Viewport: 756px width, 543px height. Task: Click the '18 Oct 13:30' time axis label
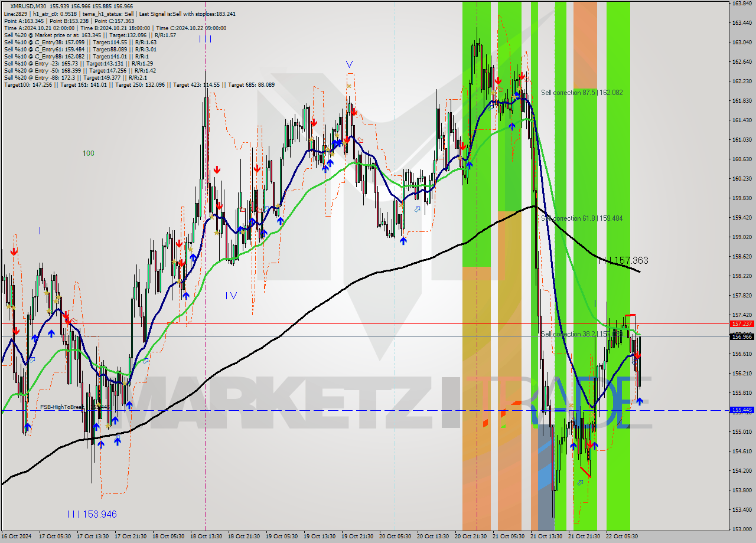(x=206, y=537)
